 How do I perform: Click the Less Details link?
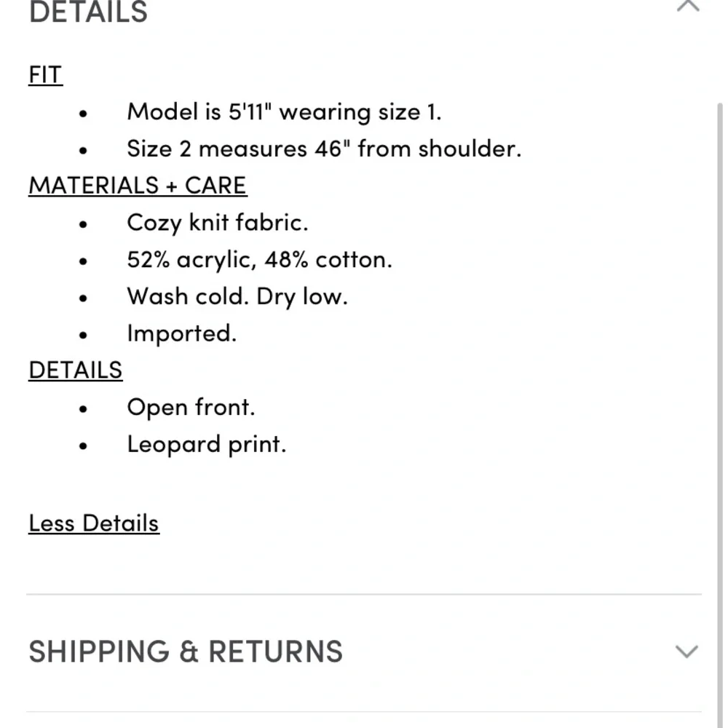tap(94, 523)
